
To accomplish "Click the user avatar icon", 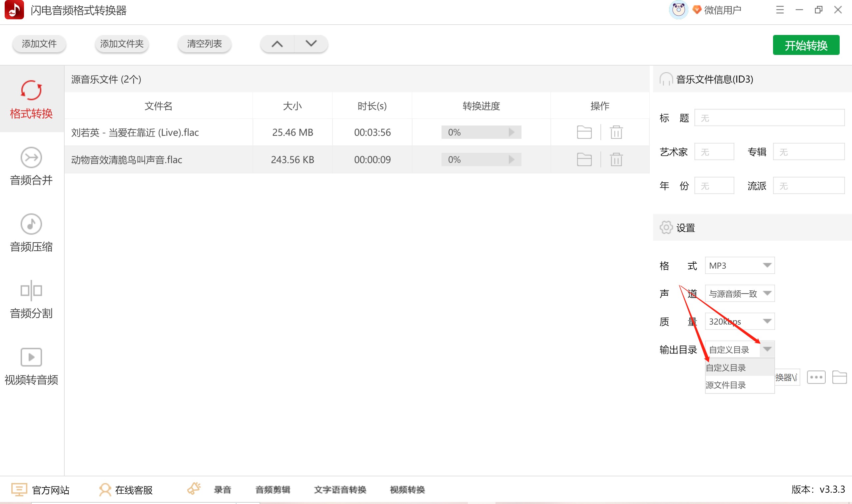I will (x=678, y=10).
